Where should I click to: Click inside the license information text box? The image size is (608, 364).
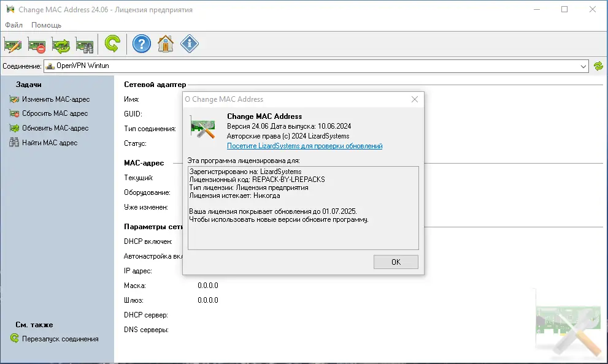[303, 208]
